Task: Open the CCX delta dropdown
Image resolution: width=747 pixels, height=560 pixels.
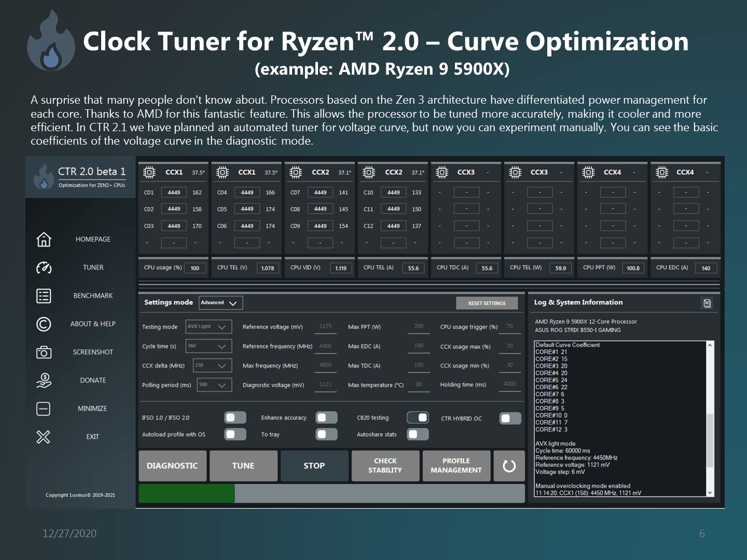Action: click(212, 366)
